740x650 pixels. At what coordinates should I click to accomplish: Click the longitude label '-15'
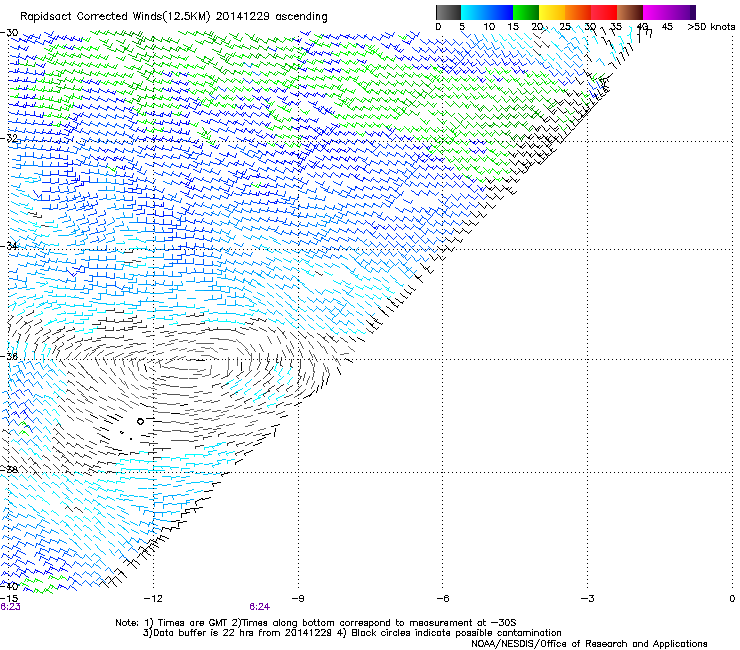[x=9, y=599]
